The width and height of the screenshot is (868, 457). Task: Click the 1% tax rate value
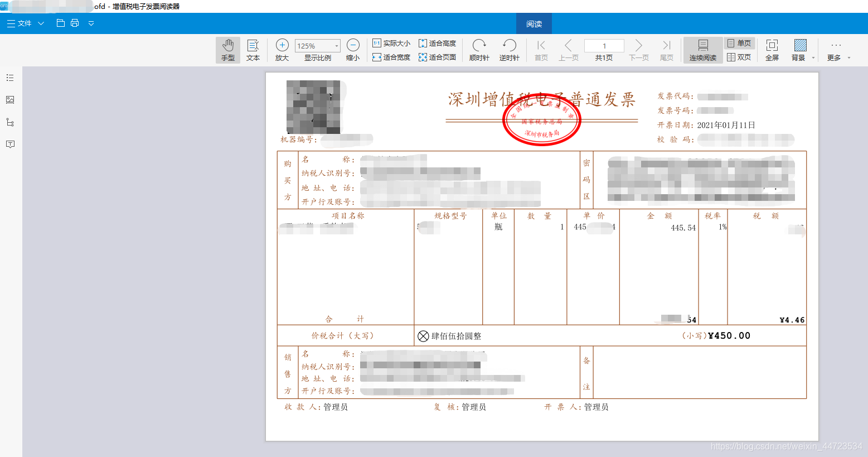click(x=722, y=227)
